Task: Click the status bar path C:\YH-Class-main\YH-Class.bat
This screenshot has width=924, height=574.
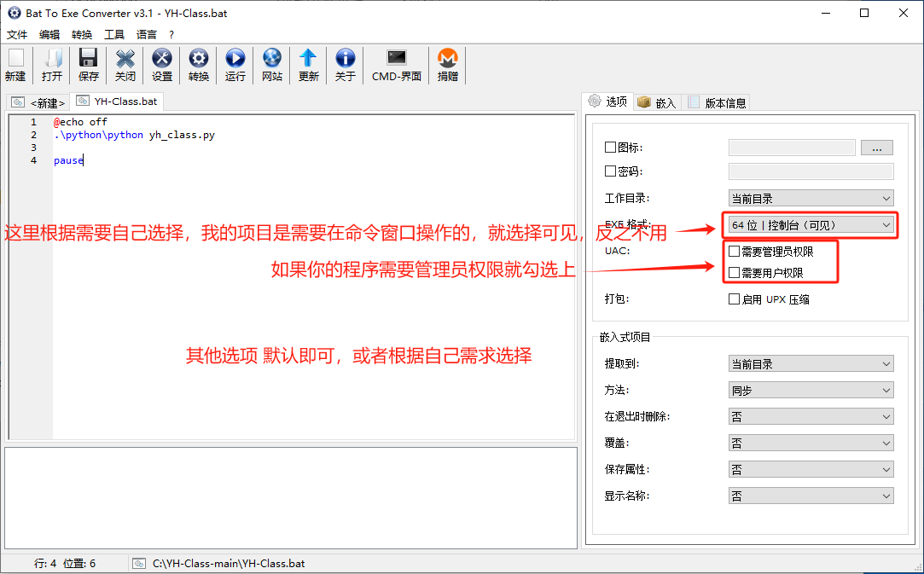Action: (x=229, y=564)
